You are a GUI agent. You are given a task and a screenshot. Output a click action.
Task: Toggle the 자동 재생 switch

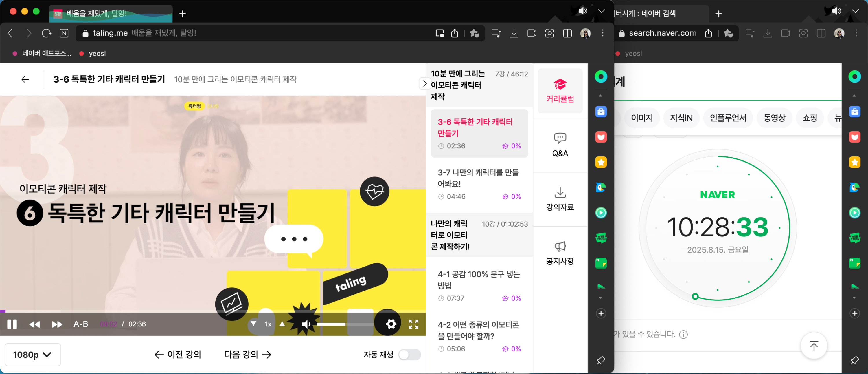tap(409, 354)
